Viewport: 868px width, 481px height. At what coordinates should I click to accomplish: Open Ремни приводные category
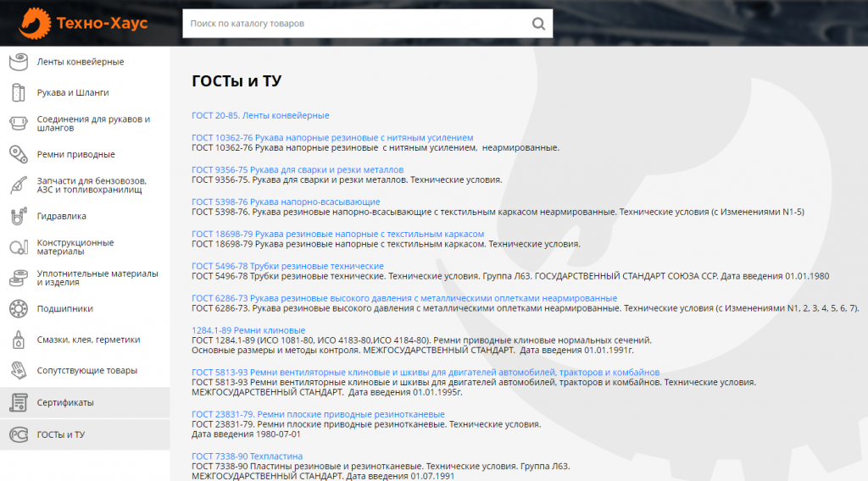[75, 154]
